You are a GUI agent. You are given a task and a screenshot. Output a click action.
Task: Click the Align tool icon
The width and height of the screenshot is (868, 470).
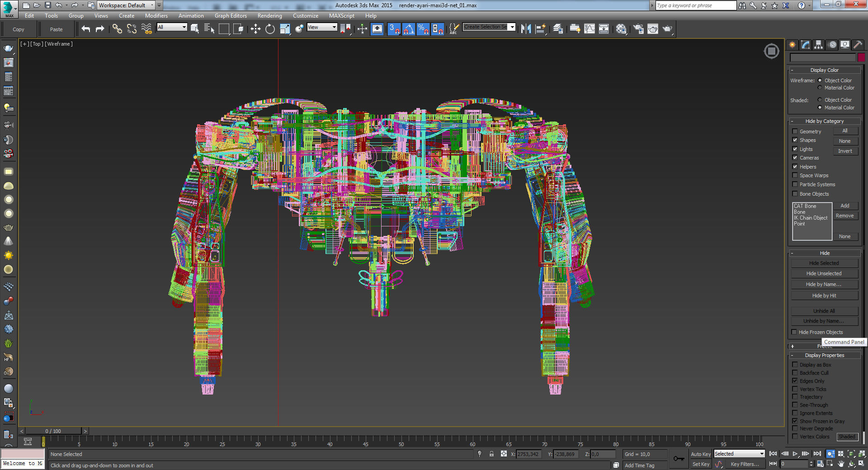[540, 29]
